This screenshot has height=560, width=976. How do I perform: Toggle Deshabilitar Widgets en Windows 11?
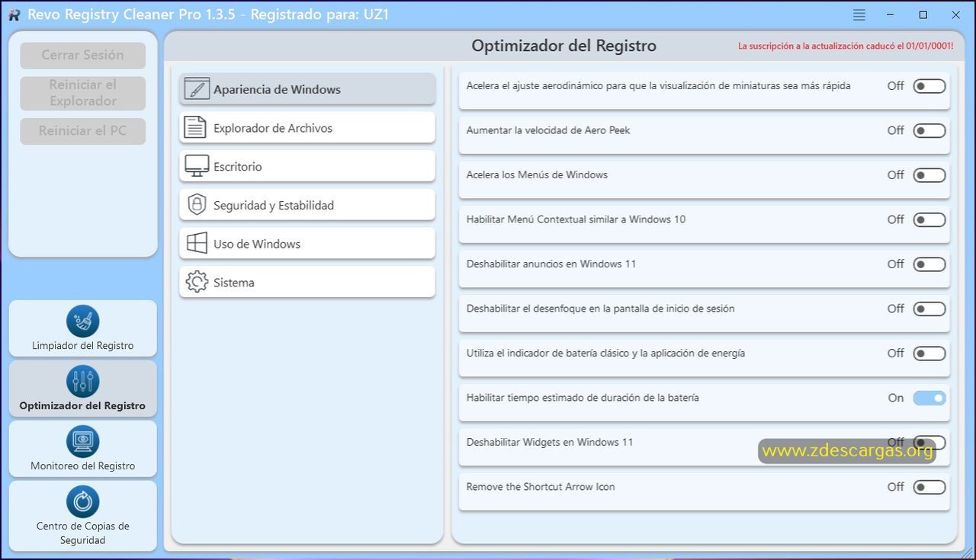[x=929, y=443]
